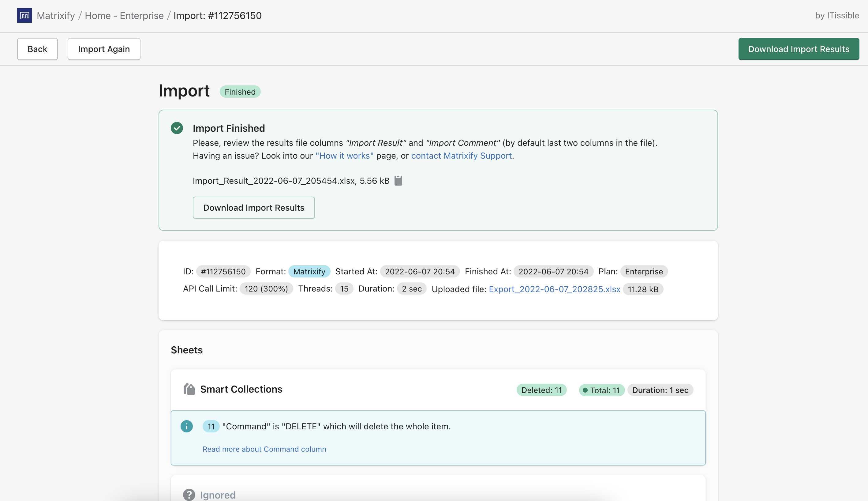Download uploaded file Export_2022-06-07_202825.xlsx
868x501 pixels.
tap(554, 289)
